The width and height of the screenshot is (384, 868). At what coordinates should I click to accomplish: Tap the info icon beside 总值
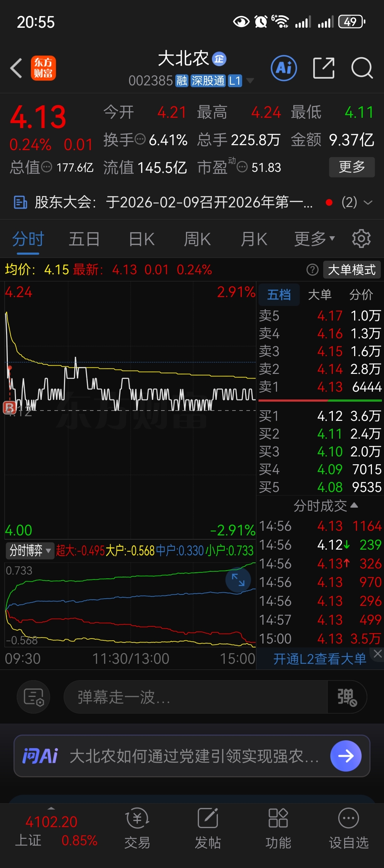[x=47, y=166]
